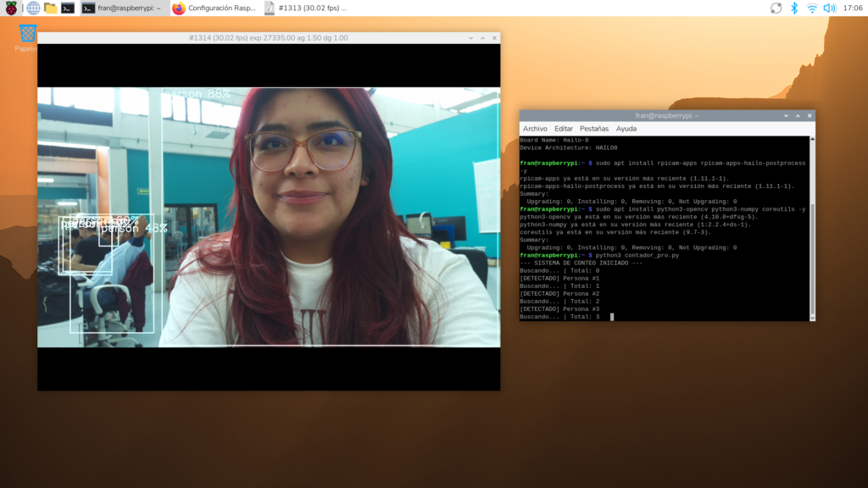Open Ayuda menu in terminal

626,129
